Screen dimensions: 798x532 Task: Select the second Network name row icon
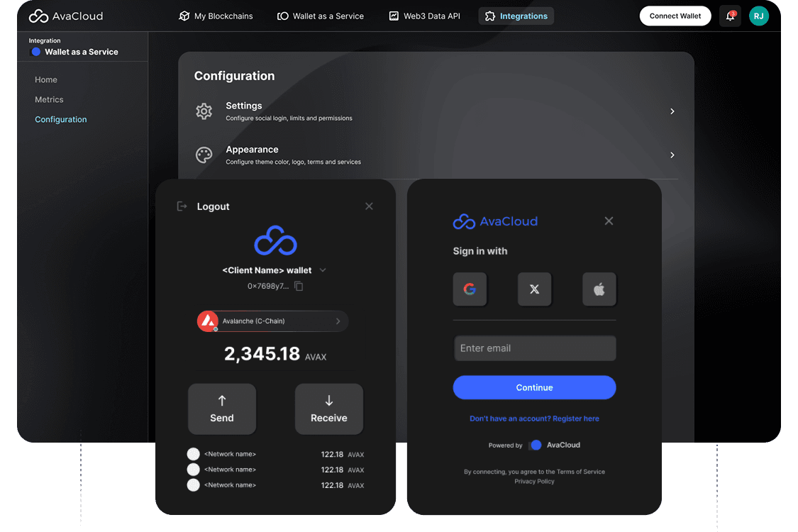(x=194, y=470)
